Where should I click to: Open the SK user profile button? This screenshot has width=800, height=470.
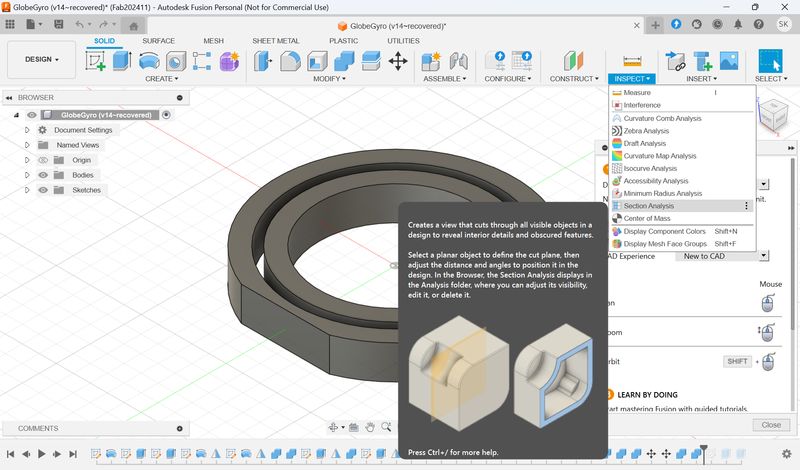(x=783, y=24)
